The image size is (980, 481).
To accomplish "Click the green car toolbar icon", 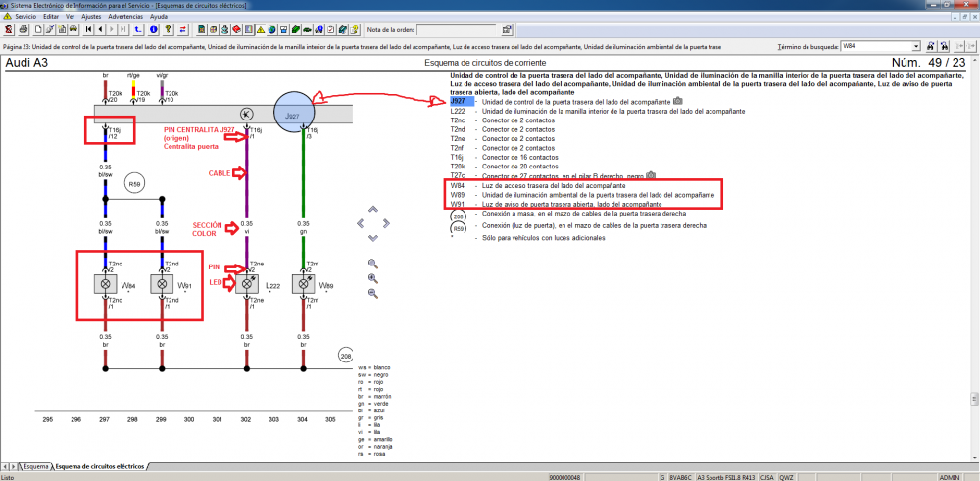I will [307, 29].
